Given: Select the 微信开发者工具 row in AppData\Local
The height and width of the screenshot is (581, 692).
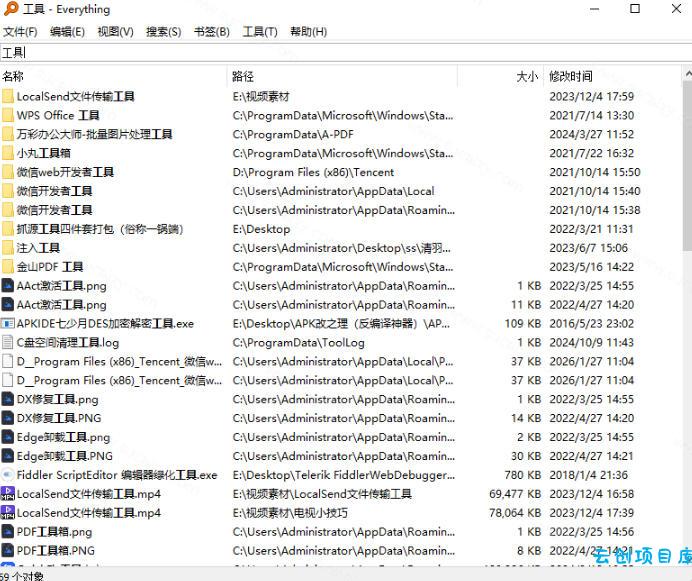Looking at the screenshot, I should coord(340,191).
